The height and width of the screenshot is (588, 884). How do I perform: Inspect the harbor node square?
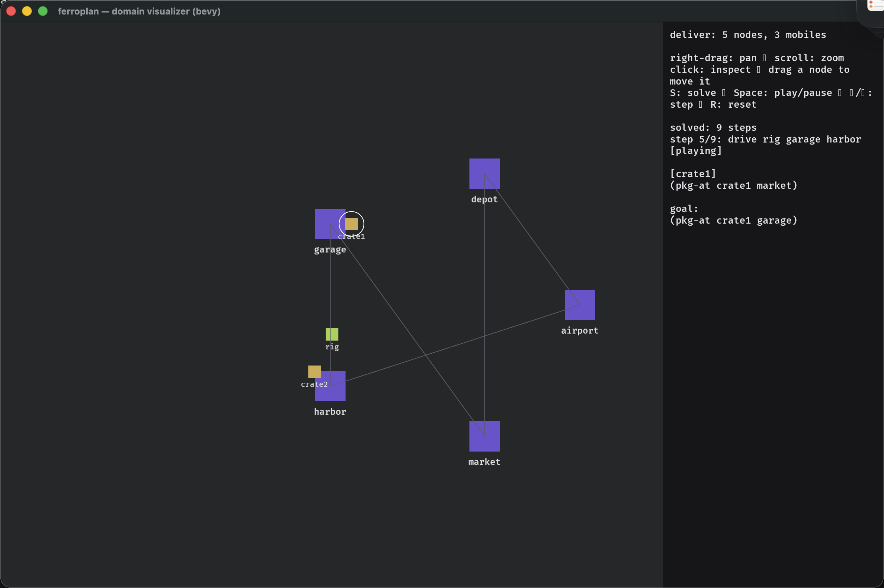(x=330, y=386)
